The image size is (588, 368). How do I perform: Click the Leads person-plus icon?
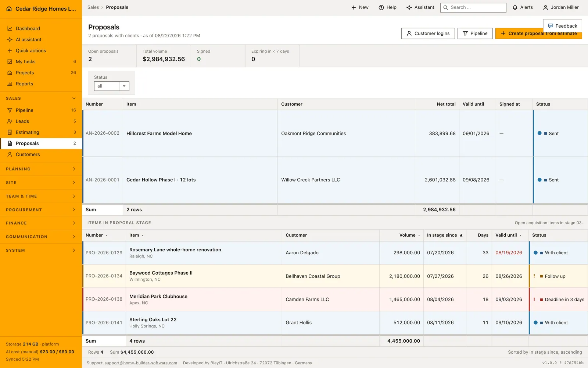pyautogui.click(x=10, y=121)
